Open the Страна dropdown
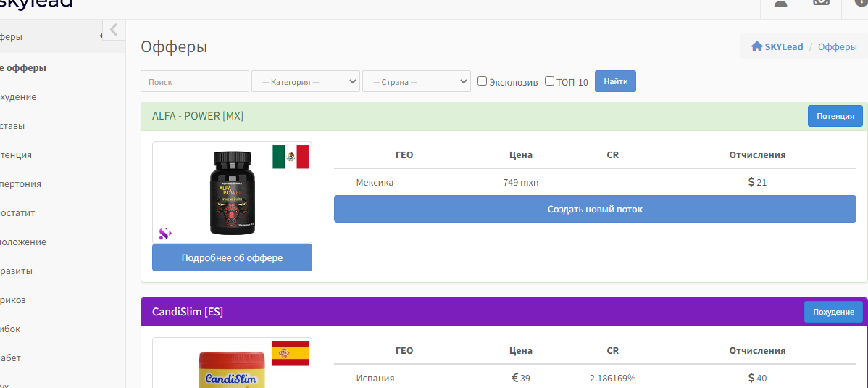The height and width of the screenshot is (388, 868). tap(417, 81)
